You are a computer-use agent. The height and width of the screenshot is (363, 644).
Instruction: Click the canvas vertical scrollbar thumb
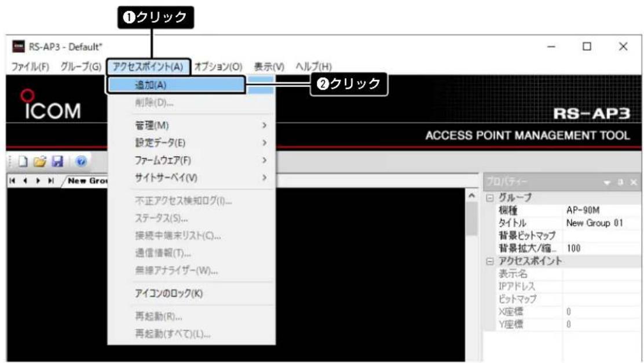click(x=472, y=219)
